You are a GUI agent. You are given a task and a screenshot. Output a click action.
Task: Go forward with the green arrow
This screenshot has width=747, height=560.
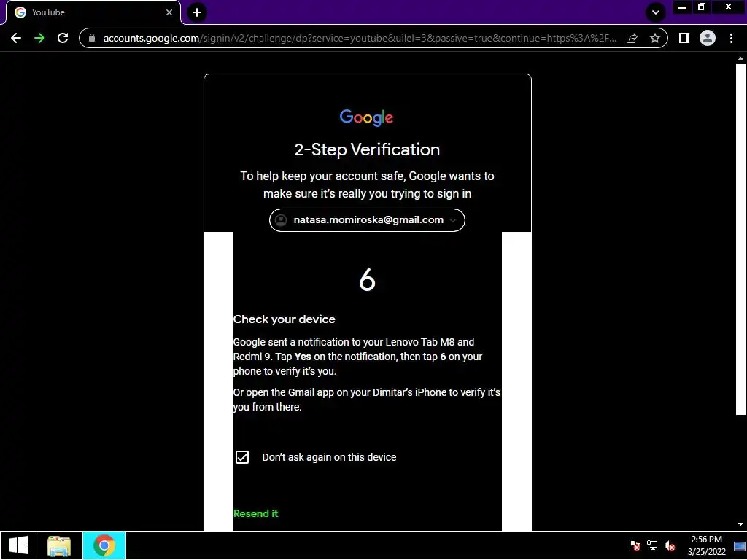point(39,38)
